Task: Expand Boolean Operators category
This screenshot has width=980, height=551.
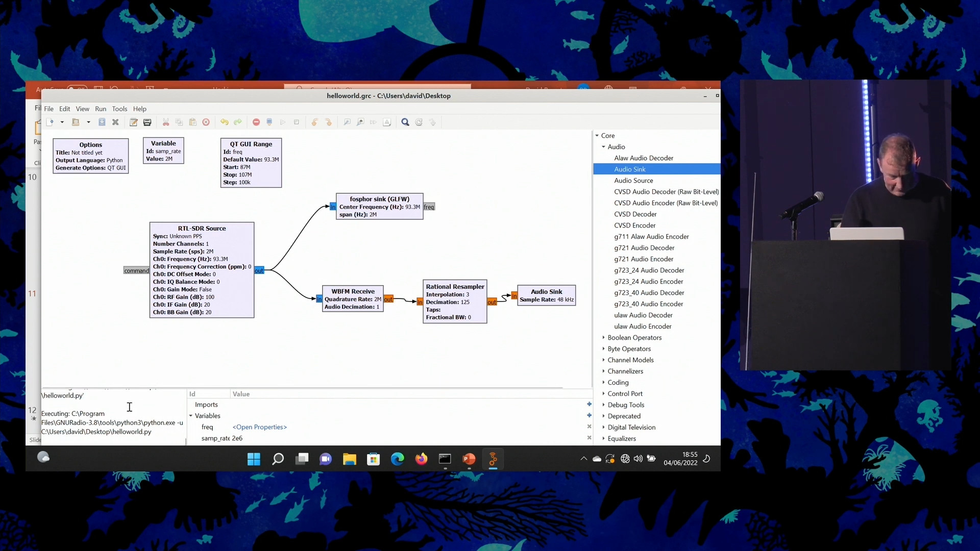Action: pyautogui.click(x=603, y=338)
